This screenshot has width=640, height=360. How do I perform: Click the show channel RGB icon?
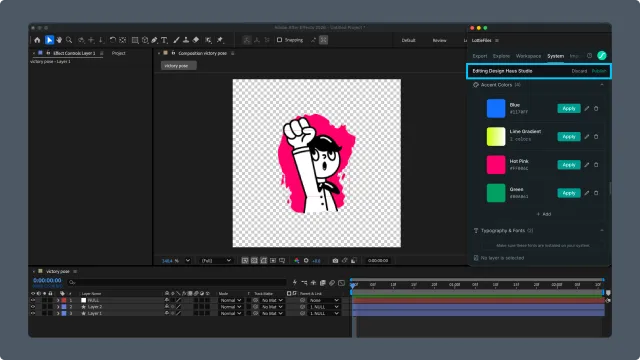click(297, 260)
